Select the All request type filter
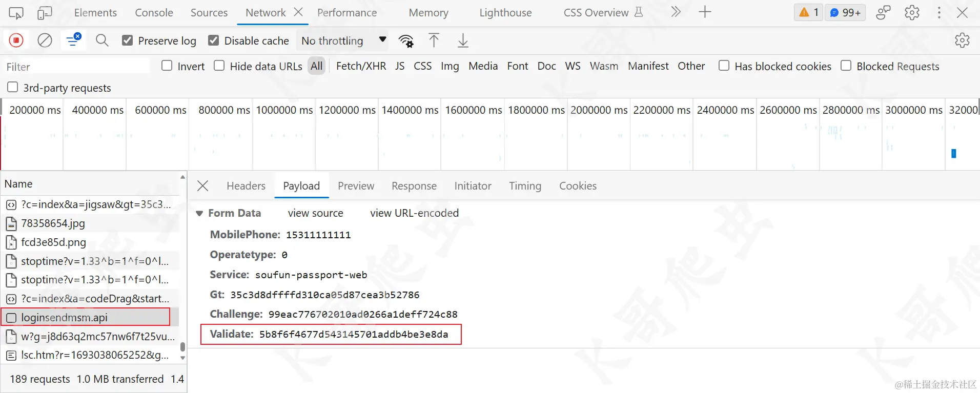 coord(317,66)
